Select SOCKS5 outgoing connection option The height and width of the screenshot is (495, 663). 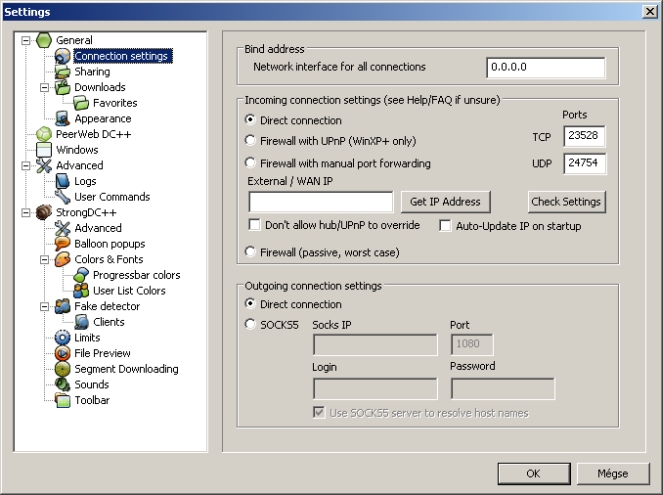point(250,323)
